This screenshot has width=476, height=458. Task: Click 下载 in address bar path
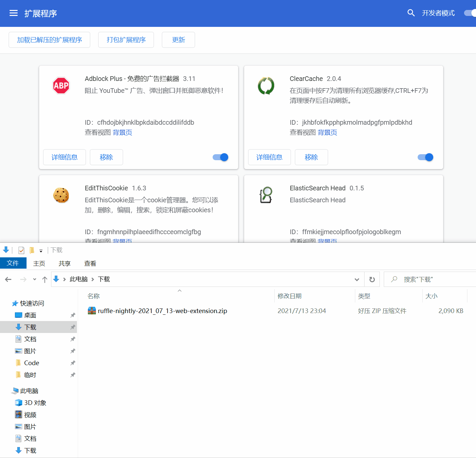pos(104,279)
